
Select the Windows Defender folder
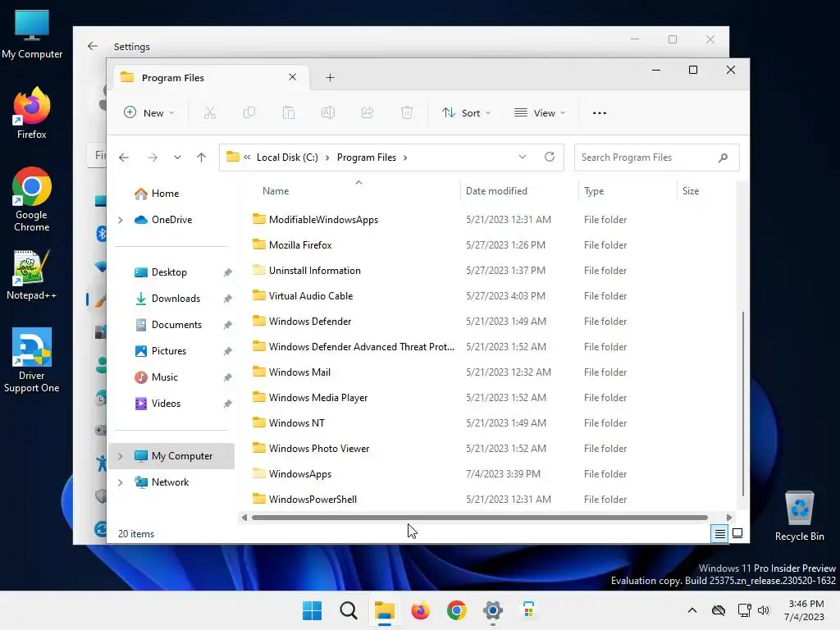[x=309, y=322]
